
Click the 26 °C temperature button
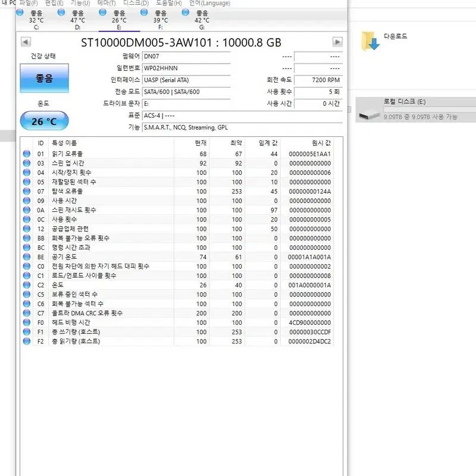coord(44,121)
